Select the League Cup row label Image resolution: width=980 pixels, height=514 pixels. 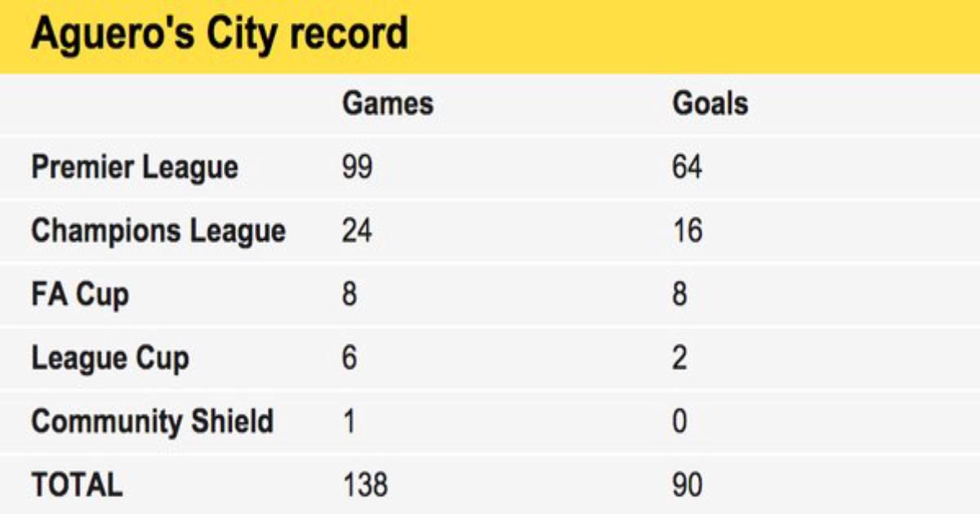[x=110, y=358]
